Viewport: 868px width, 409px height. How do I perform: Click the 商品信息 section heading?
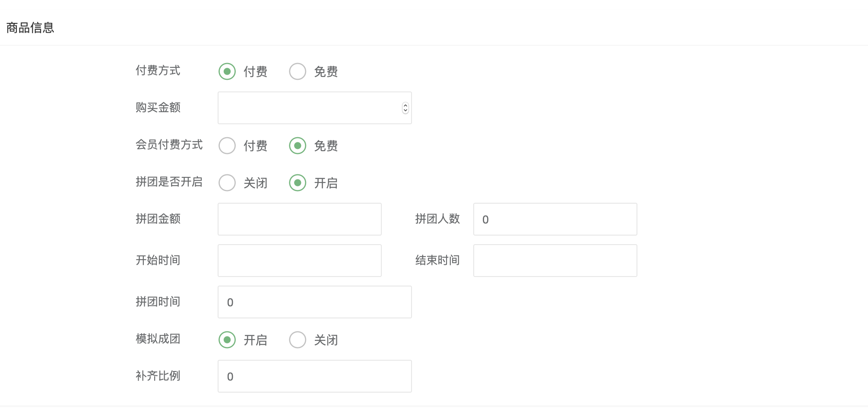(30, 28)
